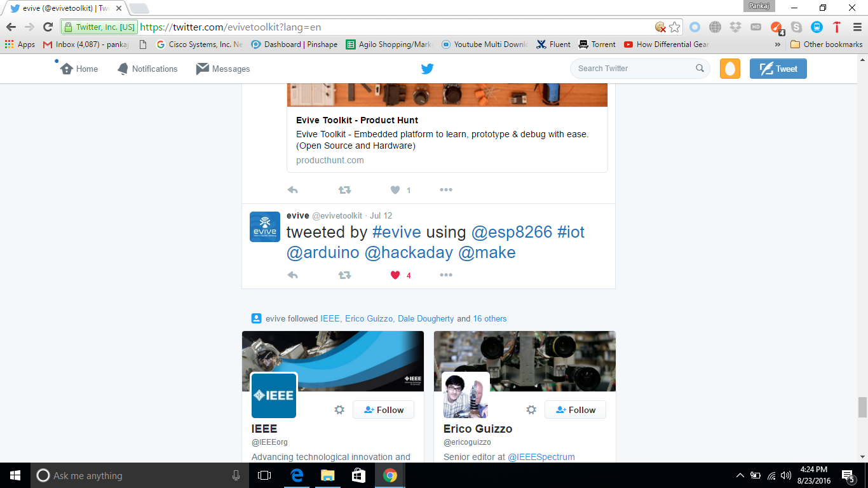Follow Erico Guizzo
Screen dimensions: 868x488
tap(575, 410)
